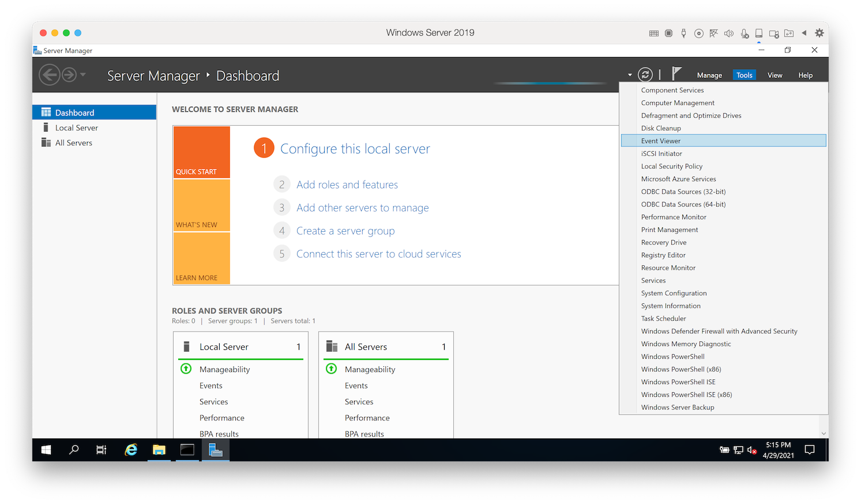This screenshot has height=504, width=861.
Task: Click the back navigation arrow
Action: (x=50, y=75)
